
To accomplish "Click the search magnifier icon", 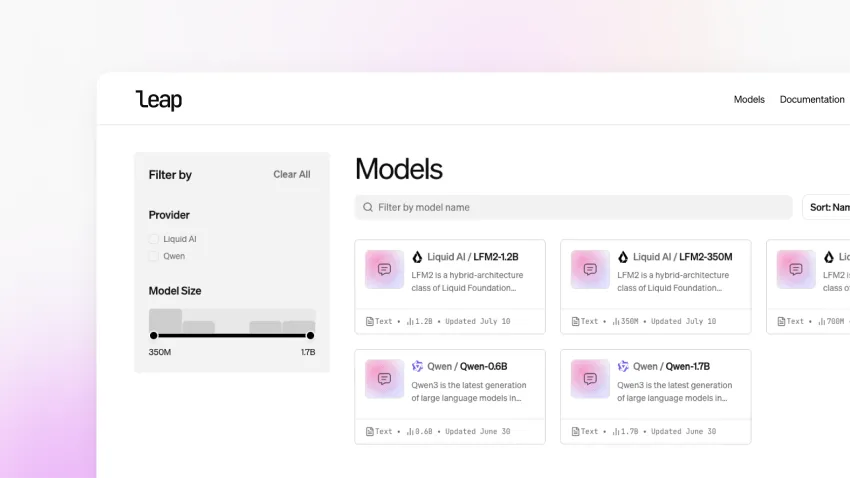I will pyautogui.click(x=368, y=208).
